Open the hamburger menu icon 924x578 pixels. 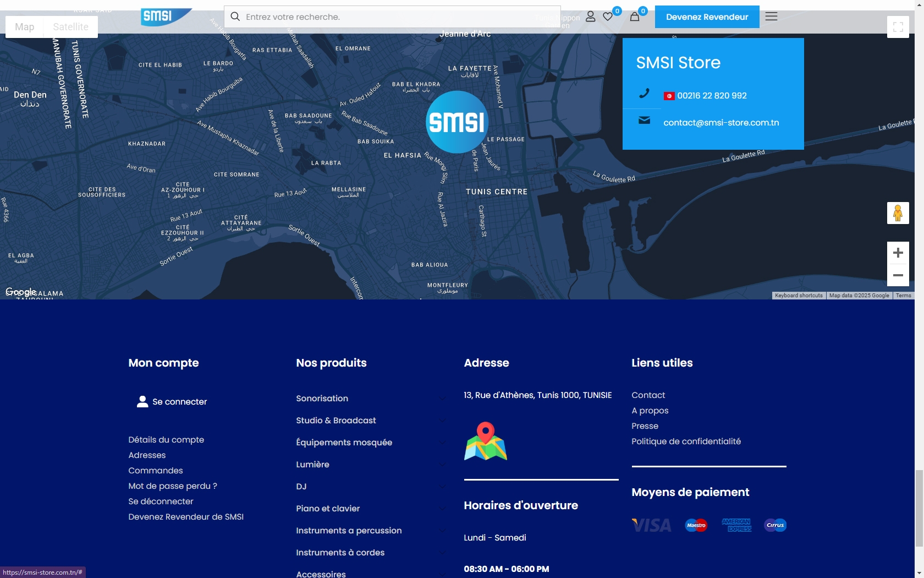click(x=771, y=17)
